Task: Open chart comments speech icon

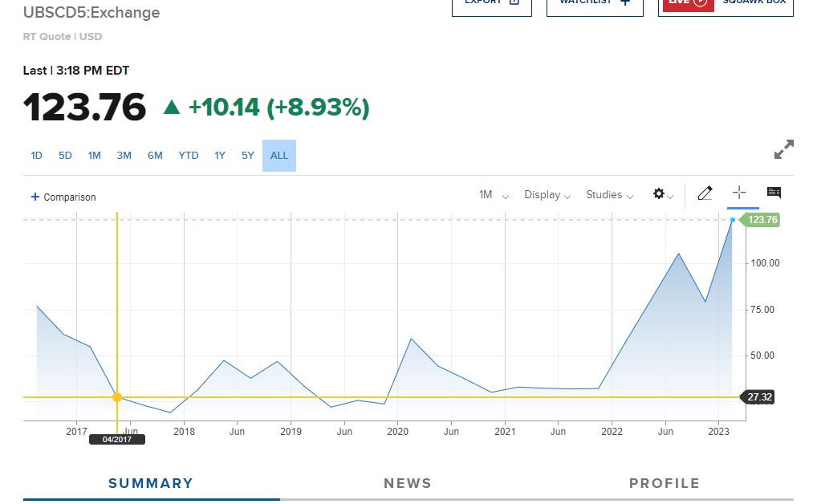Action: (774, 193)
